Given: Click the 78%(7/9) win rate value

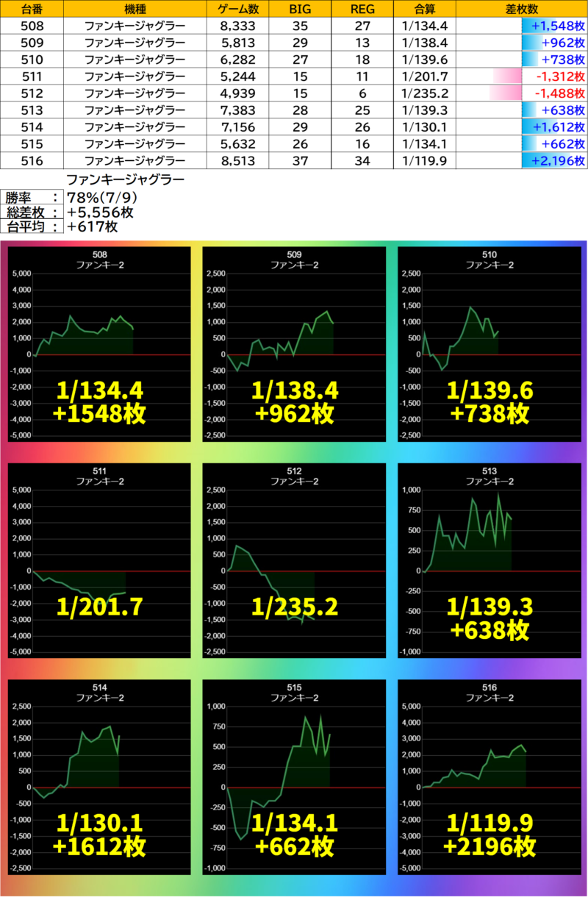Looking at the screenshot, I should 101,198.
